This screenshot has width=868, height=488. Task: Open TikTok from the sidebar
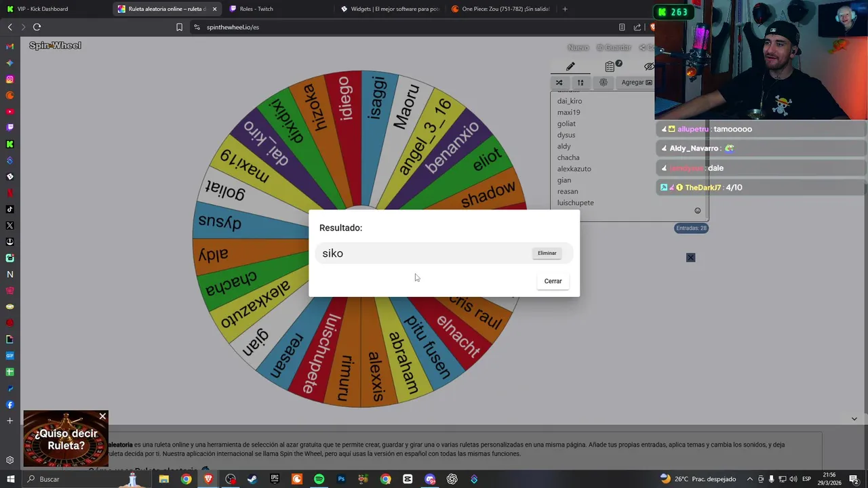9,209
